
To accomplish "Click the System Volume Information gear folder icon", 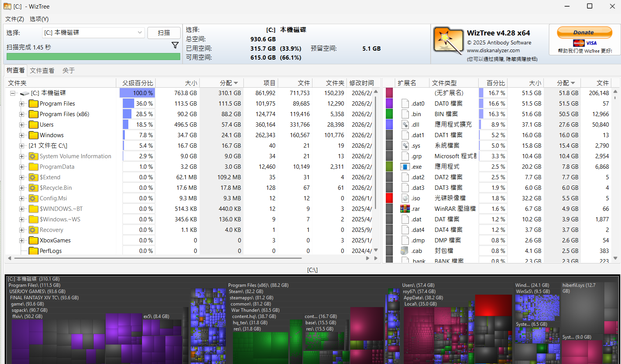I will pyautogui.click(x=34, y=156).
